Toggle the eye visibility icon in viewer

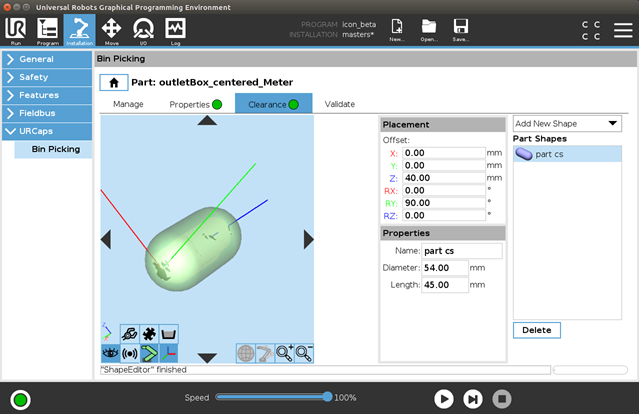click(110, 353)
